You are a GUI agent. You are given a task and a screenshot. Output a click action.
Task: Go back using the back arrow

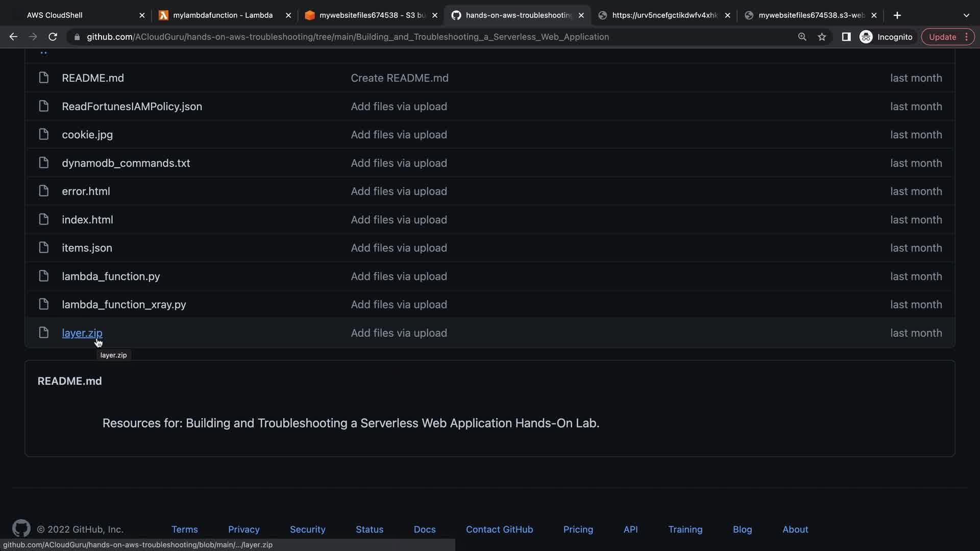(x=13, y=37)
